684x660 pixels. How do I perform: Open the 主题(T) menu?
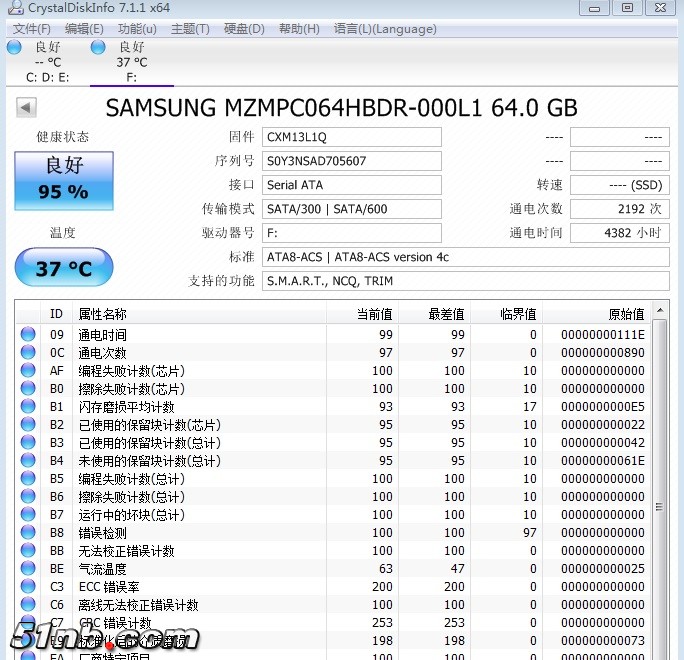click(x=190, y=29)
